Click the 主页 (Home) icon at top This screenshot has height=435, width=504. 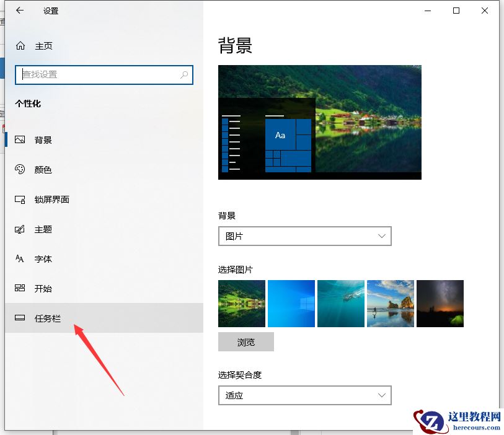(x=20, y=45)
